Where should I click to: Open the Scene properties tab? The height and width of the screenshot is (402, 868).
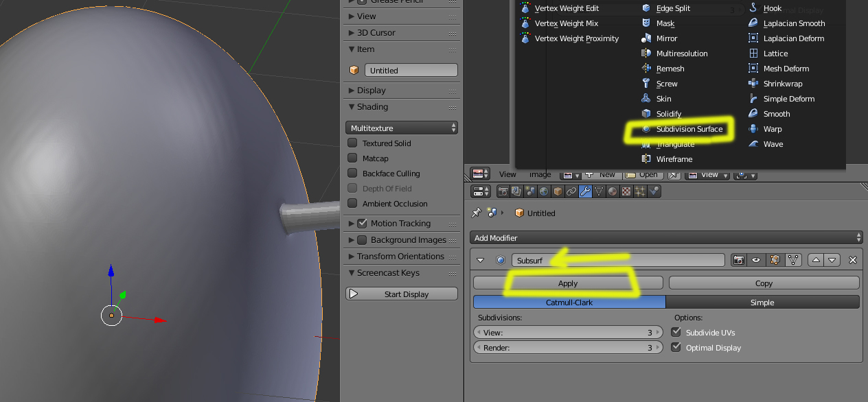click(x=530, y=191)
